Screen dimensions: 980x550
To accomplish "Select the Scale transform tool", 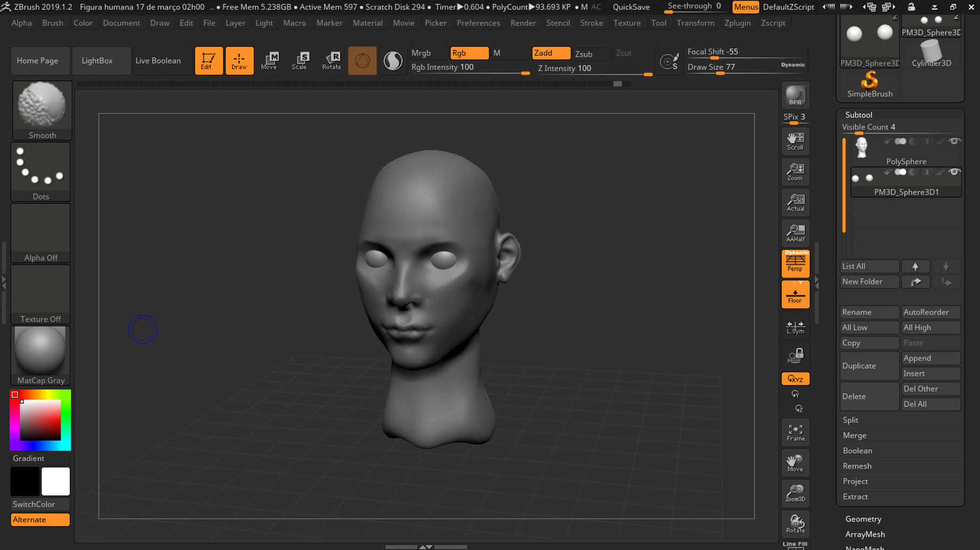I will pos(299,60).
